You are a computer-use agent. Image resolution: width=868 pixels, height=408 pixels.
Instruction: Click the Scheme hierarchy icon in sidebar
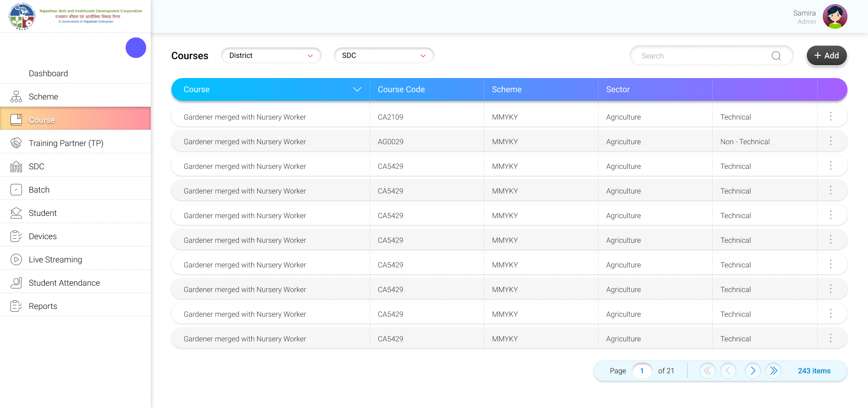(x=16, y=96)
